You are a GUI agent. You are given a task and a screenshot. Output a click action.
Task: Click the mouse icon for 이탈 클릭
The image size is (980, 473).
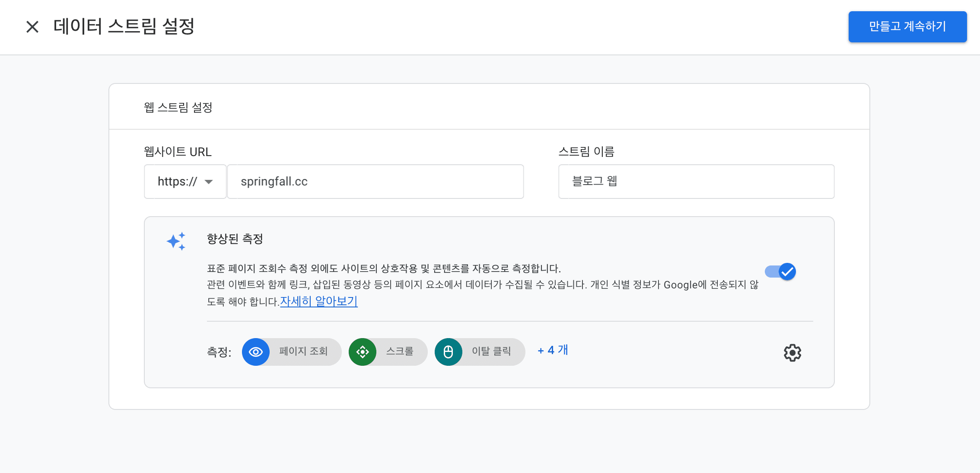[x=448, y=352]
